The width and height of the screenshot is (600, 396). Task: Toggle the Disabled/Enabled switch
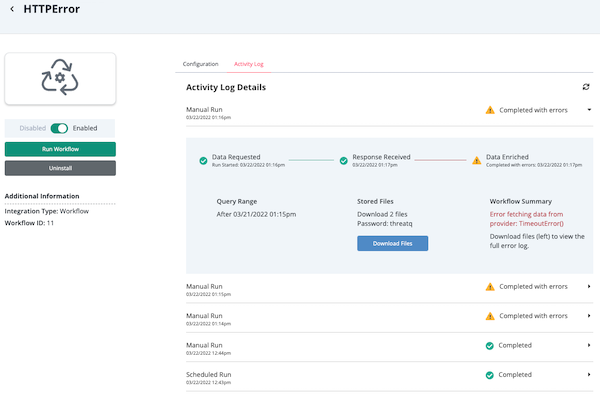tap(59, 128)
